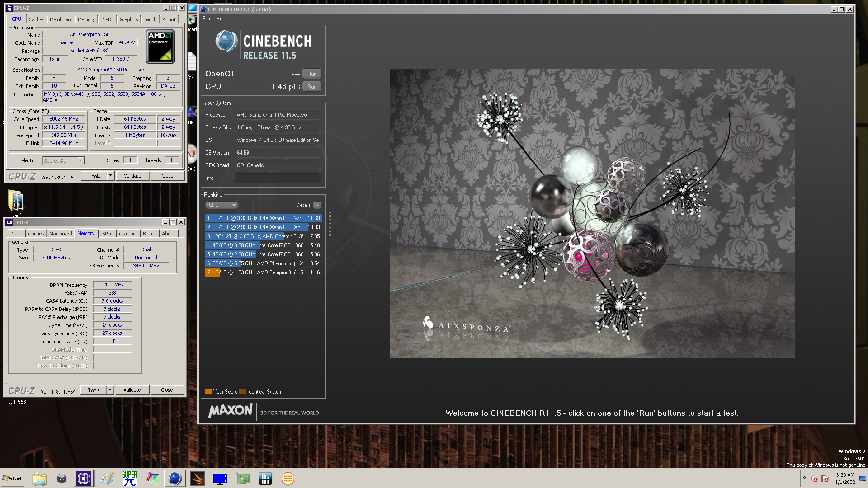Click the Ranking Details arrow icon
This screenshot has width=868, height=488.
coord(317,205)
